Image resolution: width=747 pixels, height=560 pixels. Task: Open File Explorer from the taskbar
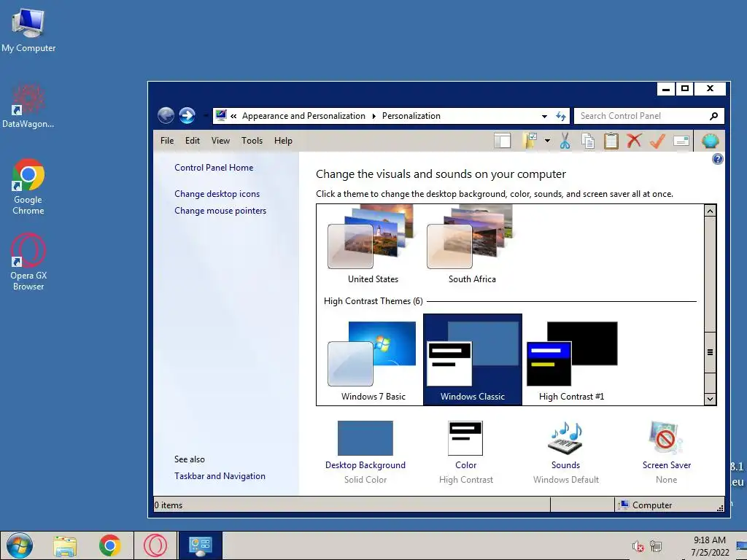tap(65, 545)
